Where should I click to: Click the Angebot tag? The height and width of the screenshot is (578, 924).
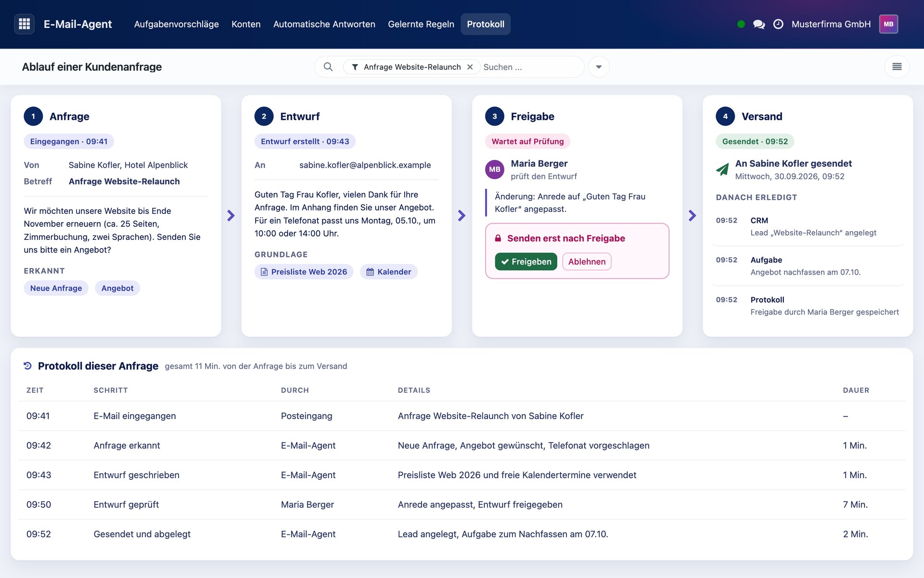click(117, 288)
